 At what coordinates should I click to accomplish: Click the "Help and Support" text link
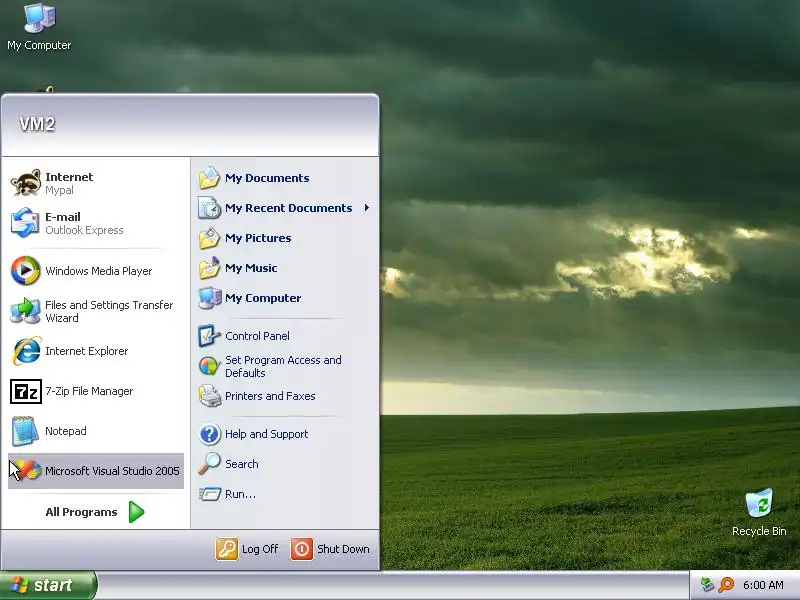click(x=266, y=434)
